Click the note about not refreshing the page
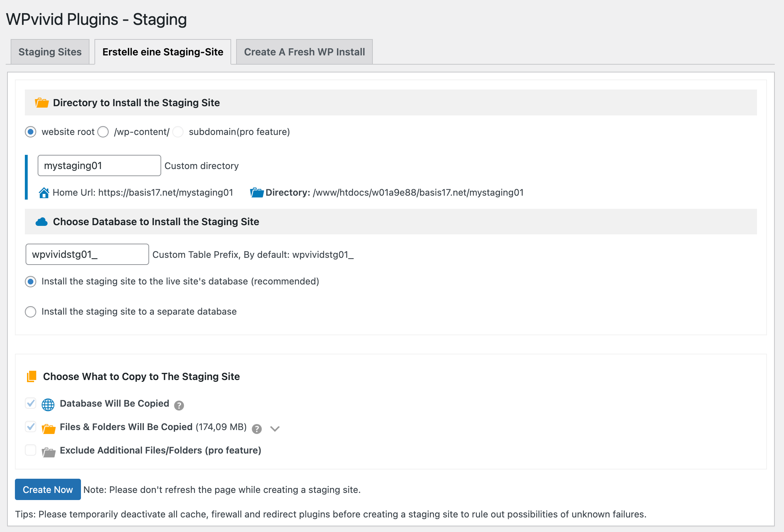 coord(222,490)
